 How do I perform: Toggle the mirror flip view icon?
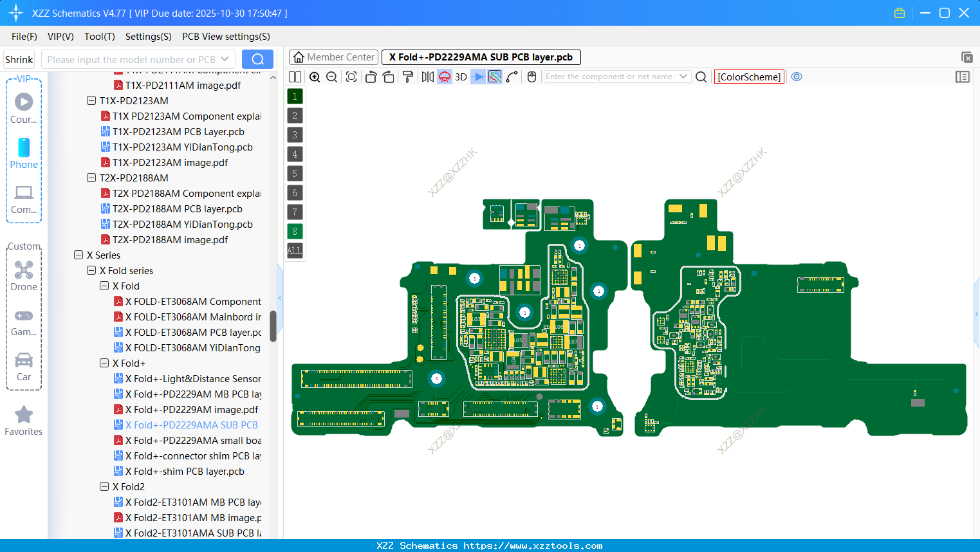coord(427,77)
